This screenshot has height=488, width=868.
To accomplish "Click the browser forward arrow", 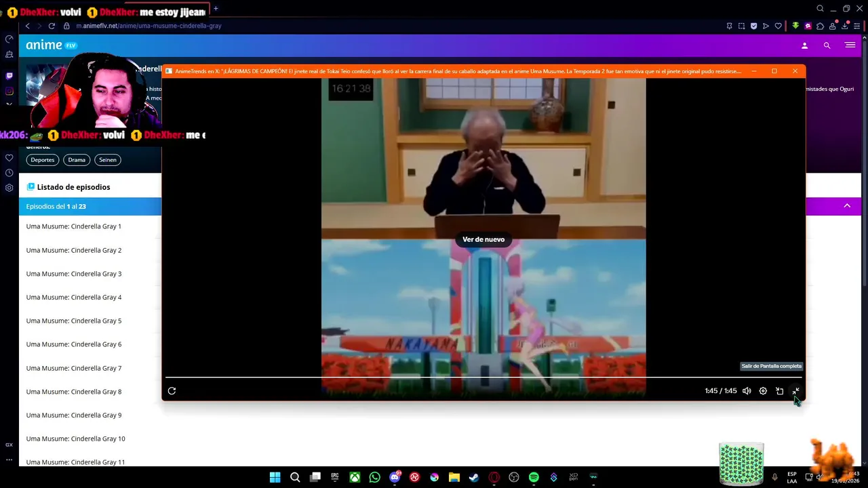I will click(39, 26).
